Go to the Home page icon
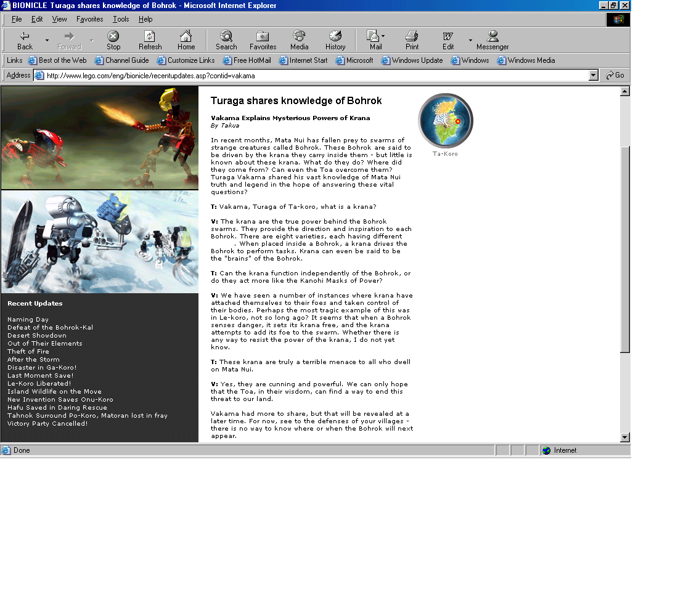Image resolution: width=678 pixels, height=616 pixels. point(186,40)
